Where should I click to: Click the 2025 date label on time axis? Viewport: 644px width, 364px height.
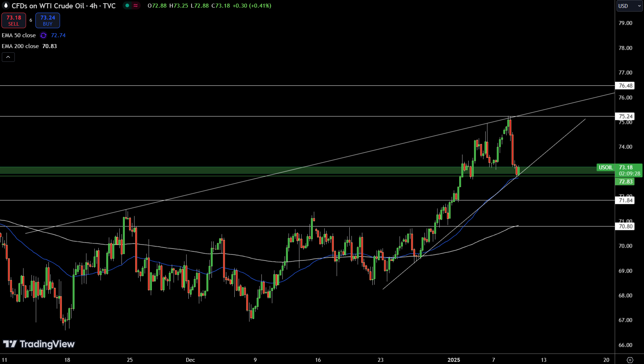tap(454, 360)
